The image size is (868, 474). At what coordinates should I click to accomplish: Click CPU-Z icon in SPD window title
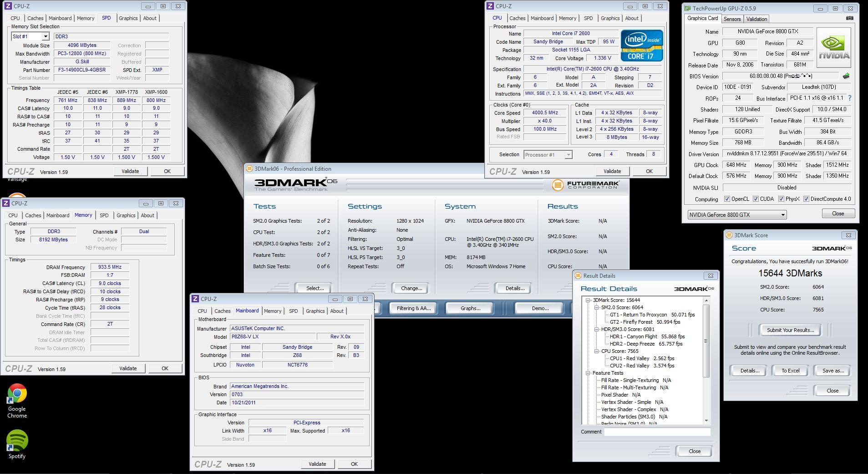pos(8,6)
